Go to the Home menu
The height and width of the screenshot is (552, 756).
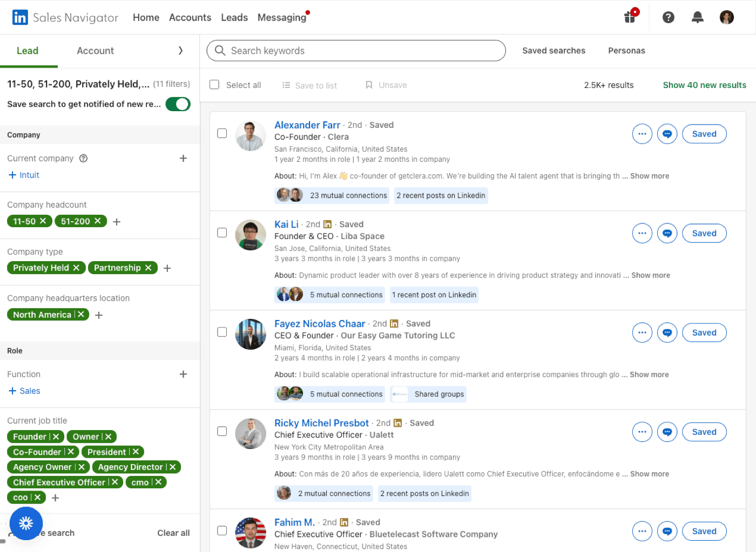point(146,17)
